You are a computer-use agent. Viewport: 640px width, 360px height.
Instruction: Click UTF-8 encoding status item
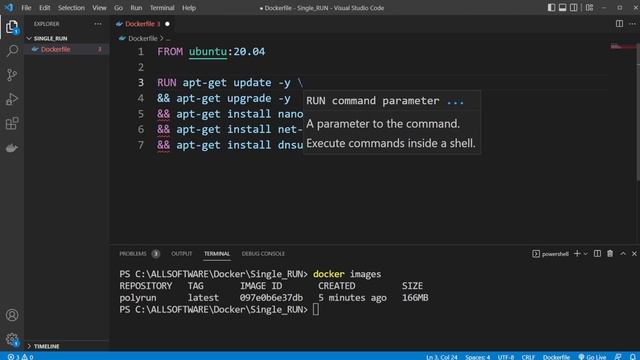506,357
